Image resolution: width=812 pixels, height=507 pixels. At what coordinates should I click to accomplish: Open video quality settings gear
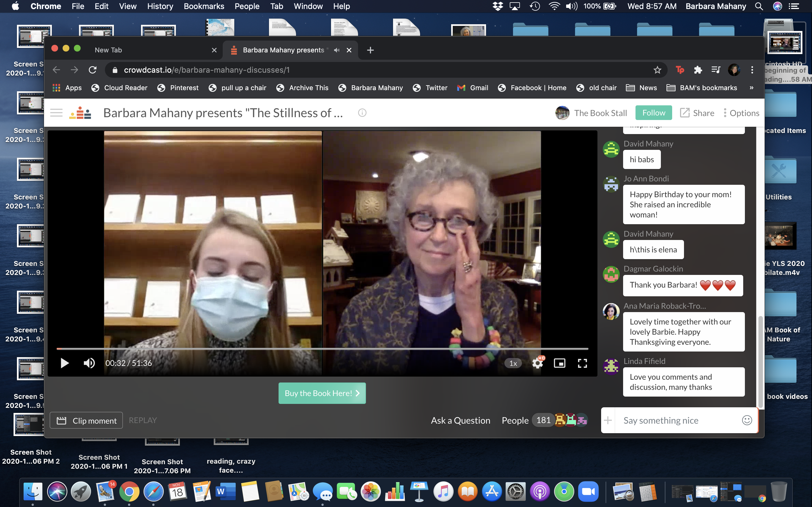[537, 363]
